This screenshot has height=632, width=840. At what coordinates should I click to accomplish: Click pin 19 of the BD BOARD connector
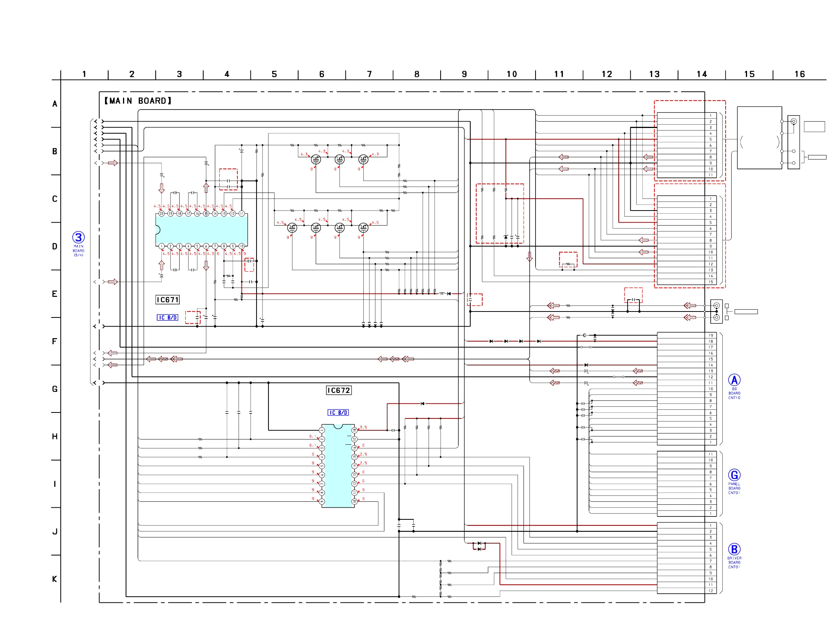tap(711, 335)
